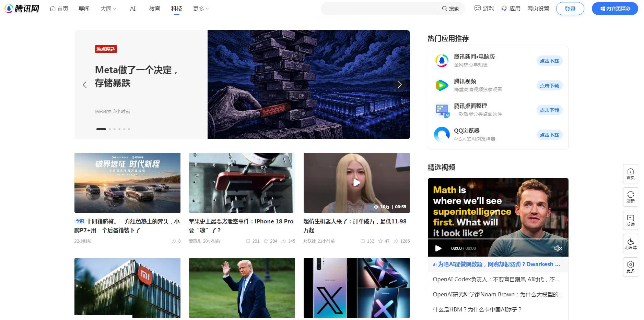Click the 内容更精彩 button
Viewport: 644px width, 320px height.
[x=615, y=9]
